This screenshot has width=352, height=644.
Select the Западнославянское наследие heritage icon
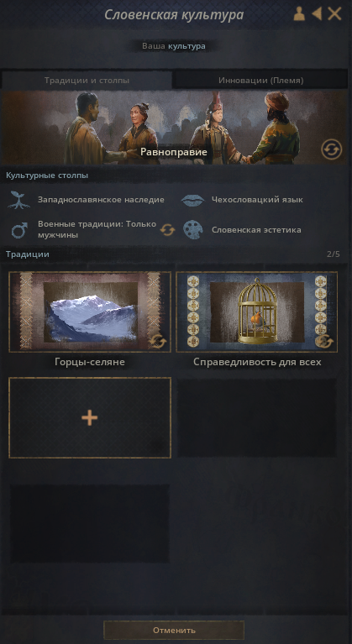[18, 200]
